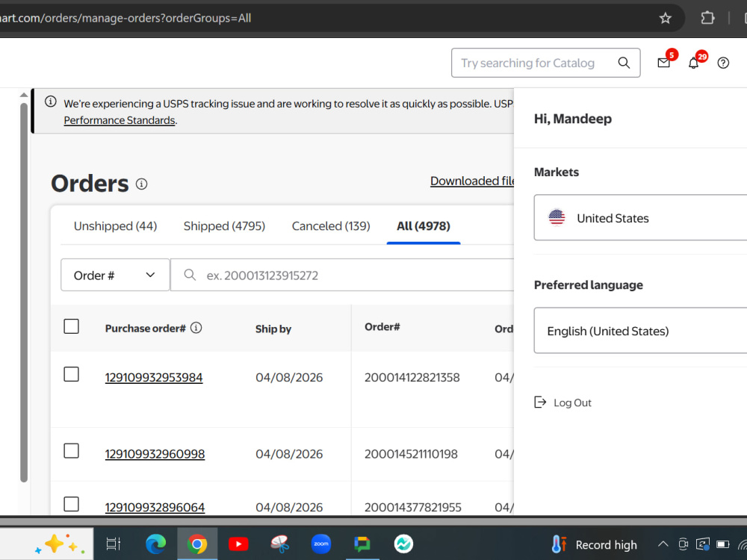Click the Ship by column header
747x560 pixels.
click(273, 329)
